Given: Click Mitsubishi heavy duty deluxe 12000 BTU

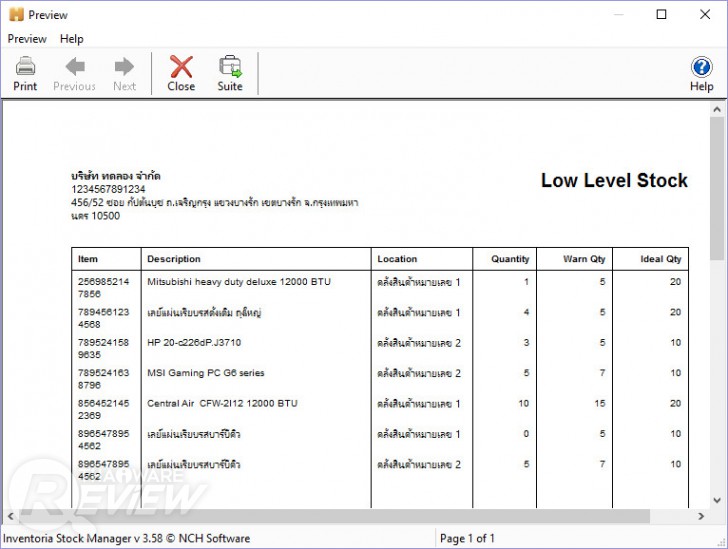Looking at the screenshot, I should (x=239, y=281).
